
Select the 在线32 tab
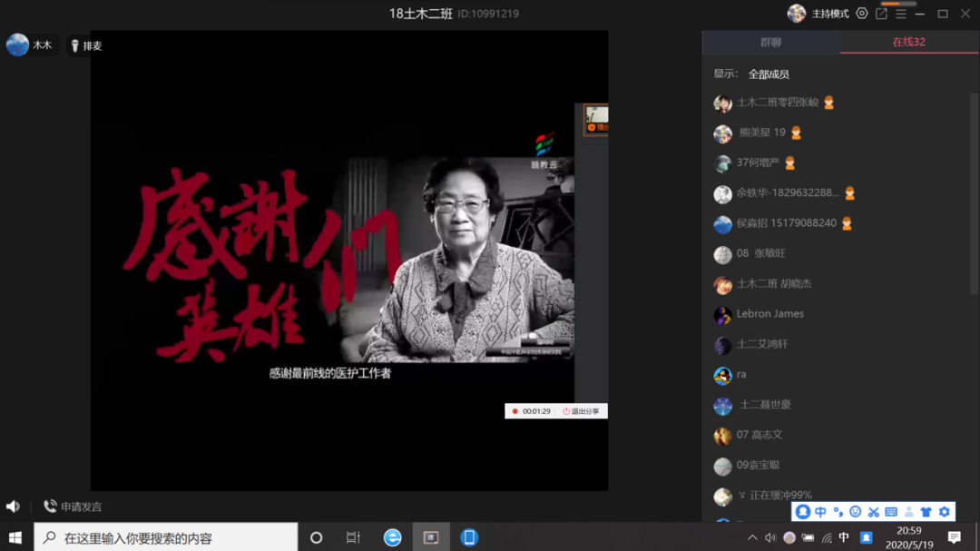pos(908,42)
